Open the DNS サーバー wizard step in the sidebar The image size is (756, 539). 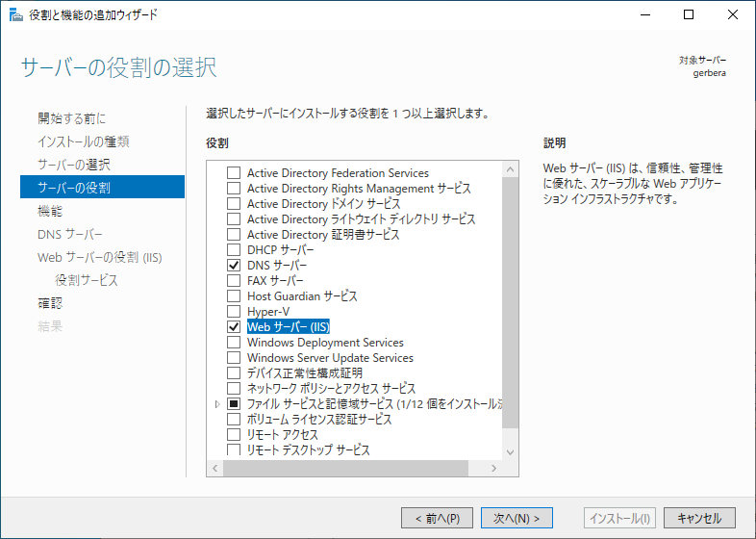pyautogui.click(x=70, y=234)
